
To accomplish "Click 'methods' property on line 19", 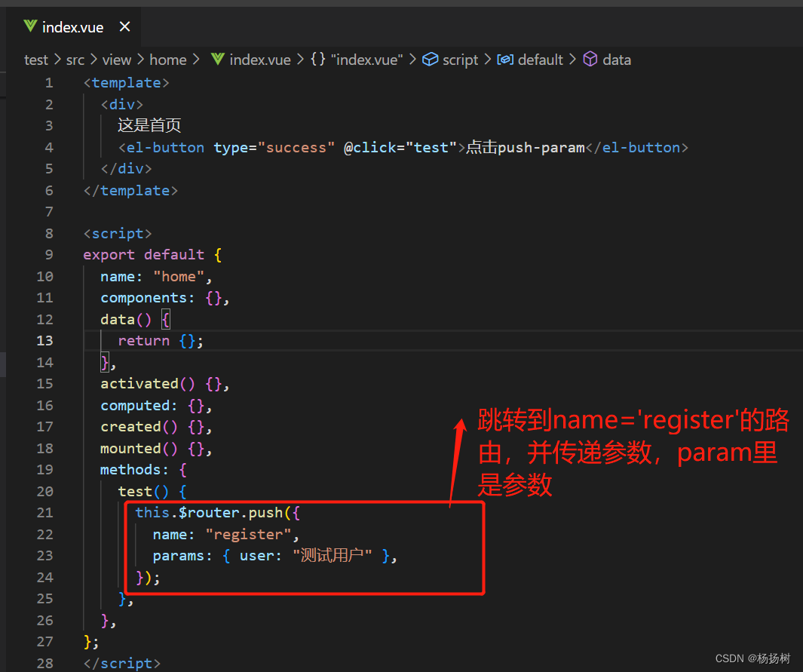I will (x=130, y=470).
